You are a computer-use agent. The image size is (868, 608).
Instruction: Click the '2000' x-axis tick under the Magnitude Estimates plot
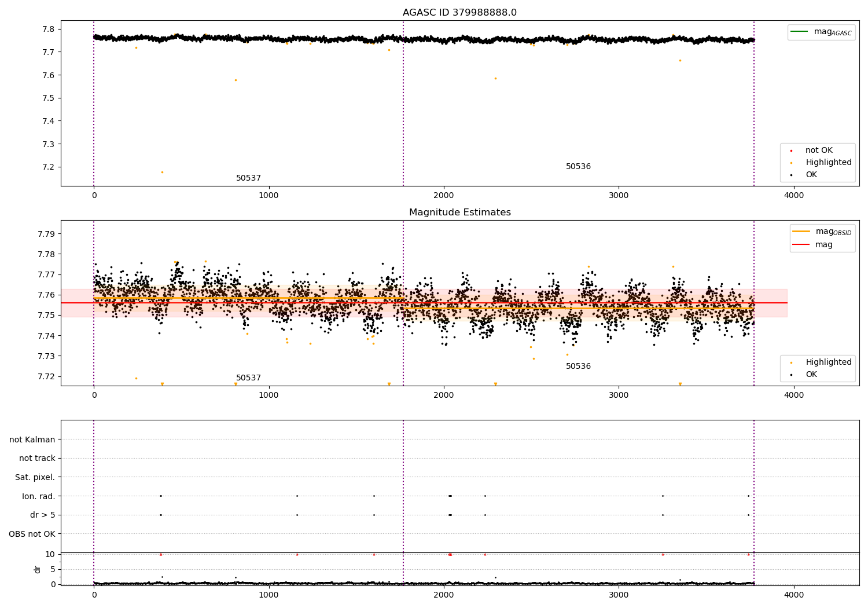(444, 395)
